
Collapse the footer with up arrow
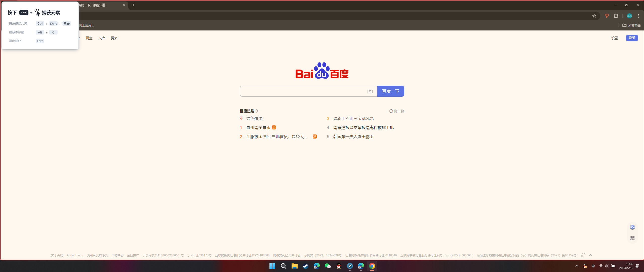pyautogui.click(x=590, y=255)
